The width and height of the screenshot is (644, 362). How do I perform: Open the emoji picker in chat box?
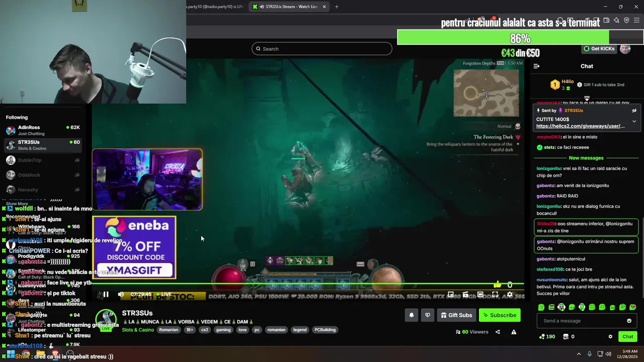(629, 321)
